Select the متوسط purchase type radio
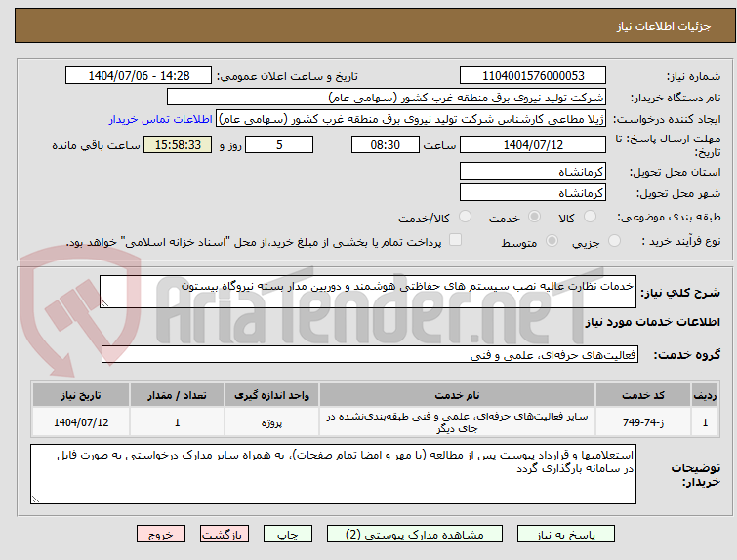 pos(552,241)
